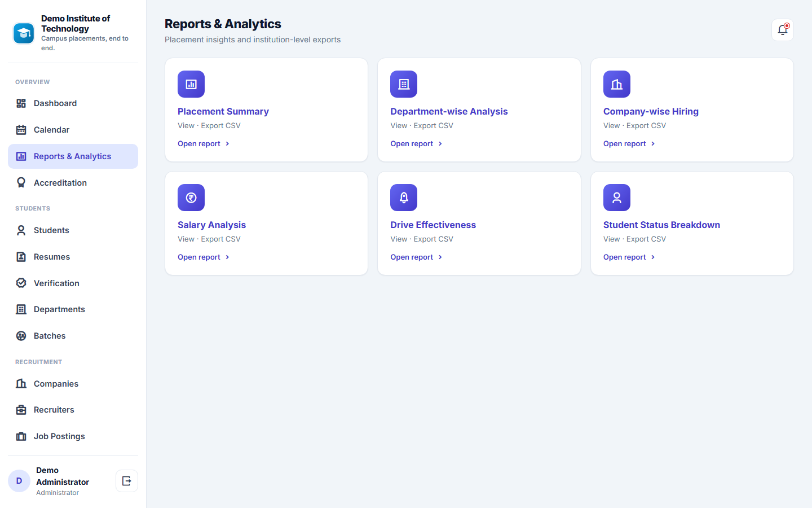Click the Student Status Breakdown title
This screenshot has width=812, height=508.
tap(661, 225)
